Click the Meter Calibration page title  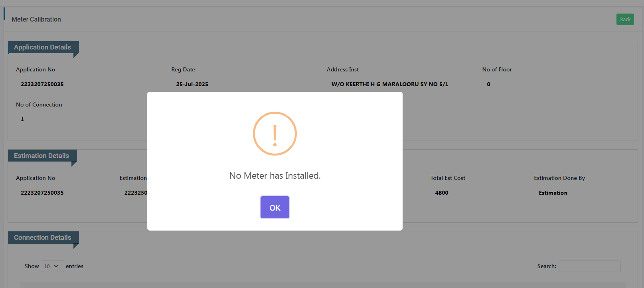pos(36,19)
